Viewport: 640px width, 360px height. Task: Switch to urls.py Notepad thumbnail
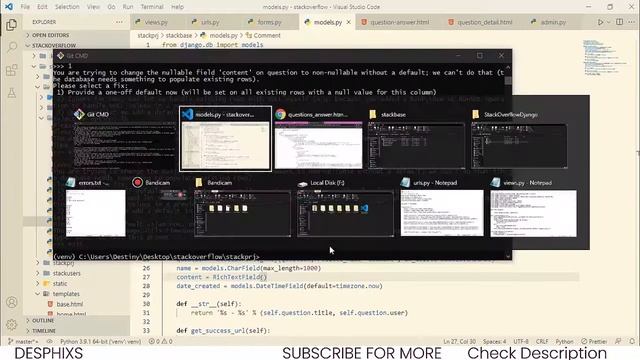[442, 207]
